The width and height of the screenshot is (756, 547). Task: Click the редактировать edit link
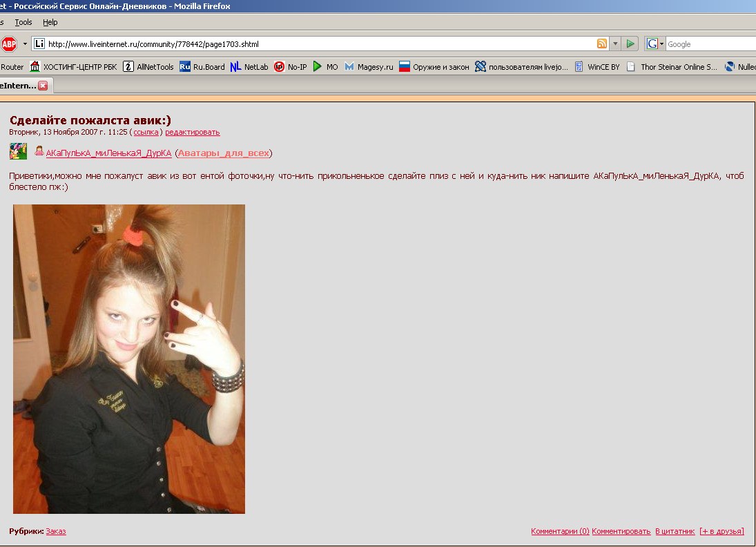pyautogui.click(x=192, y=132)
